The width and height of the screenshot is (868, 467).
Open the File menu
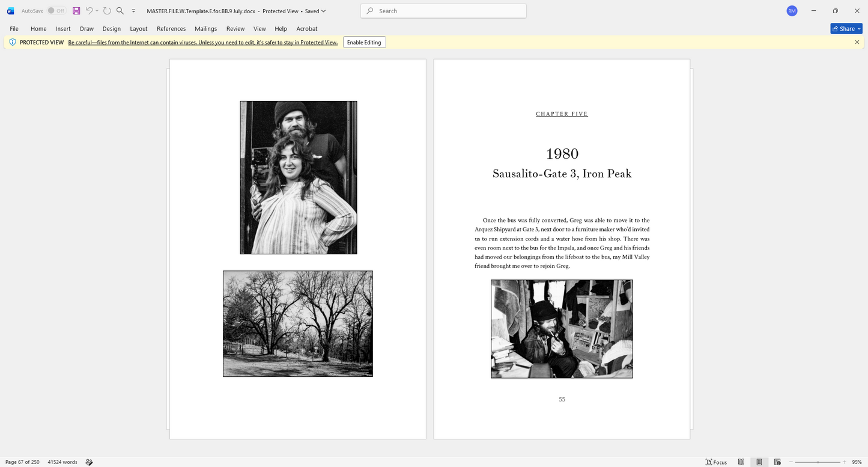pos(14,28)
